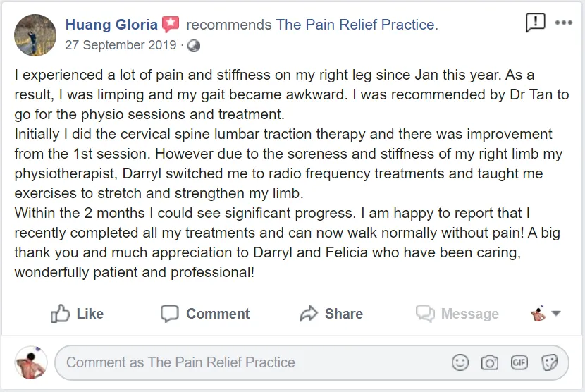Click the greyed-out Message button

457,314
